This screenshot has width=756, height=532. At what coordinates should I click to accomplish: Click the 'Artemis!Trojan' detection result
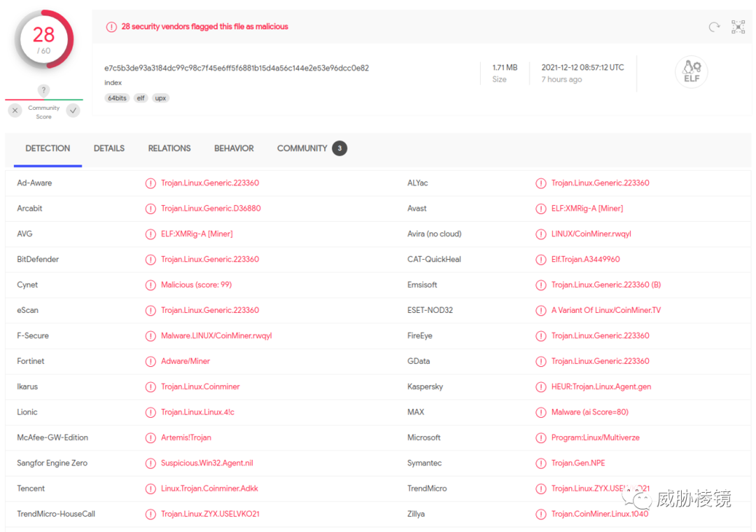[186, 437]
